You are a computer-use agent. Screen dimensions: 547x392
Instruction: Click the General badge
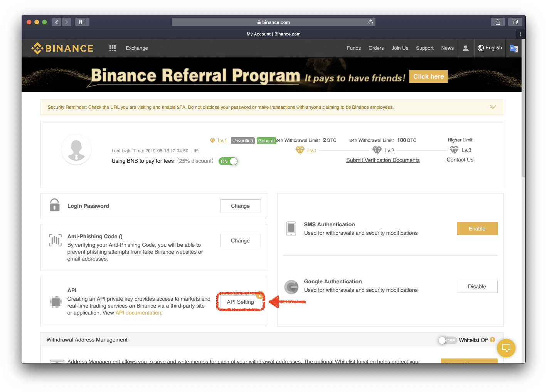(266, 141)
